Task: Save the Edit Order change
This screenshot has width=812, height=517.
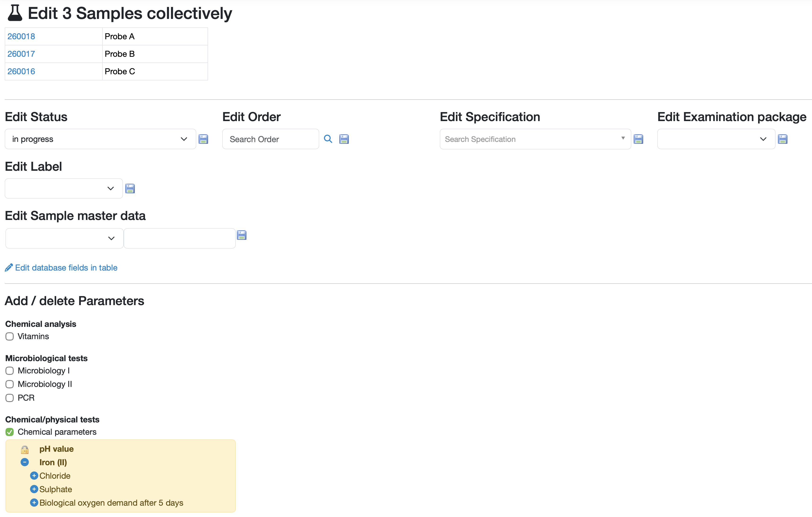Action: [344, 139]
